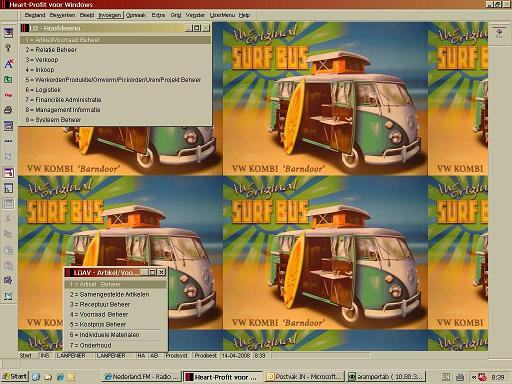
Task: Open the Invoegen menu
Action: tap(110, 15)
